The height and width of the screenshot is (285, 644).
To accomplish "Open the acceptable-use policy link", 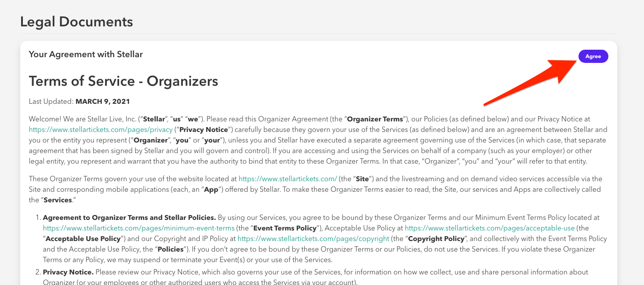I will [489, 228].
